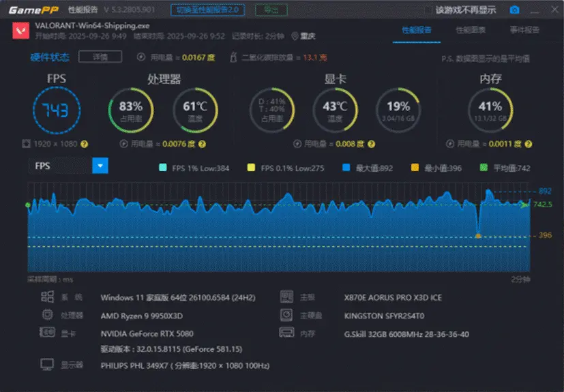The image size is (564, 392).
Task: Click the maximum value blue swatch
Action: [346, 168]
